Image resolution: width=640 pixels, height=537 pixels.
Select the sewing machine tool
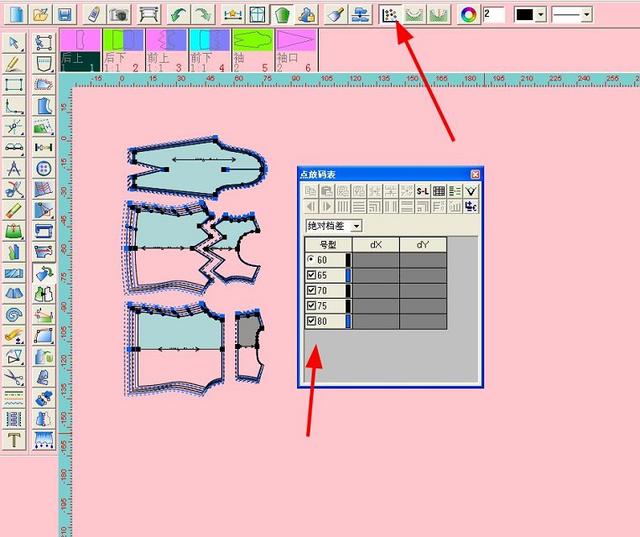[x=44, y=231]
